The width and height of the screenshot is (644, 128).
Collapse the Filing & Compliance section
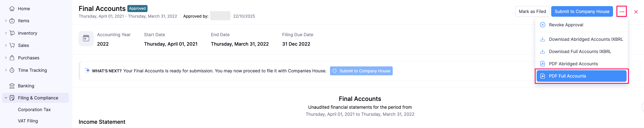tap(6, 98)
